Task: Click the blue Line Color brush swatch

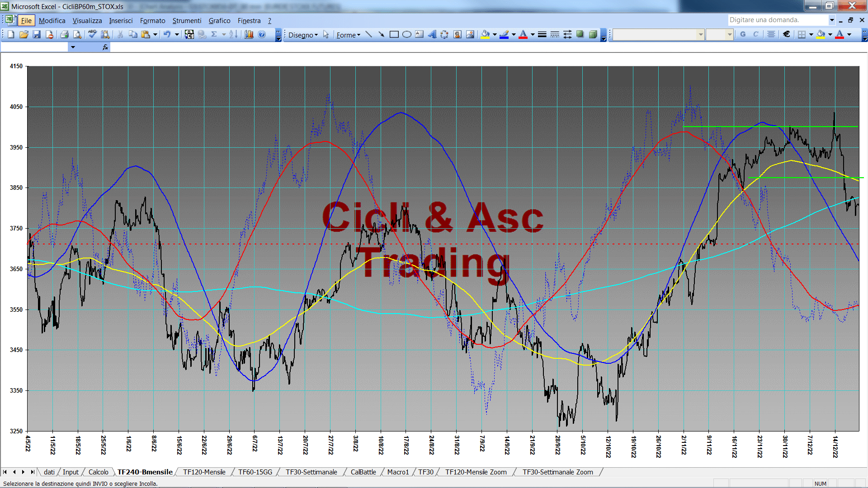Action: click(504, 34)
